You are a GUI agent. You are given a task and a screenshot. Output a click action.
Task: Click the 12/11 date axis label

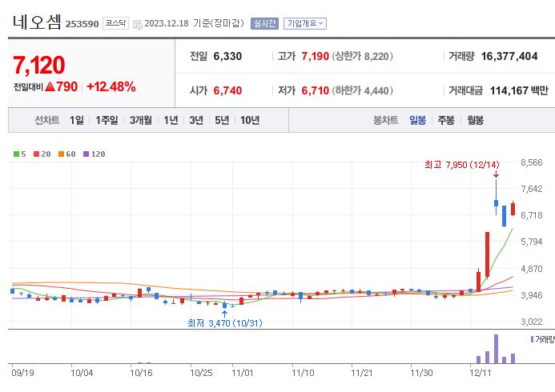(481, 373)
